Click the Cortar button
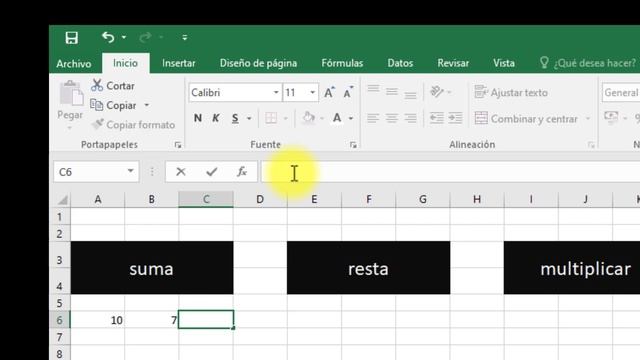Screen dimensions: 640x360 click(x=113, y=86)
